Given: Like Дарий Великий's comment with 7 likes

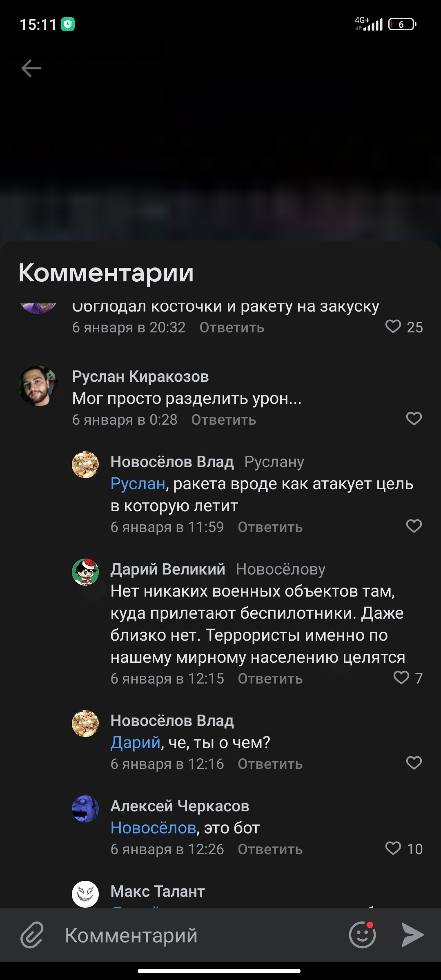Looking at the screenshot, I should (401, 678).
